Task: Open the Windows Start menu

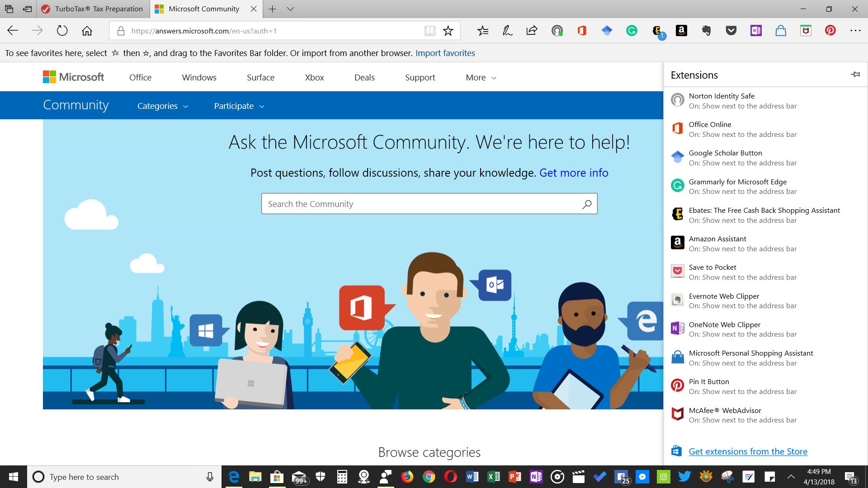Action: [14, 477]
